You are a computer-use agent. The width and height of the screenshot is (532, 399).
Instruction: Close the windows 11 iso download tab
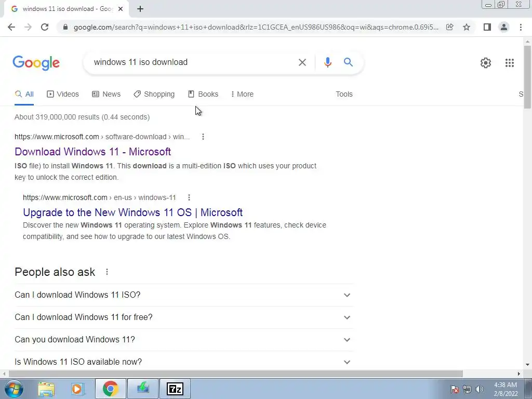pyautogui.click(x=121, y=9)
